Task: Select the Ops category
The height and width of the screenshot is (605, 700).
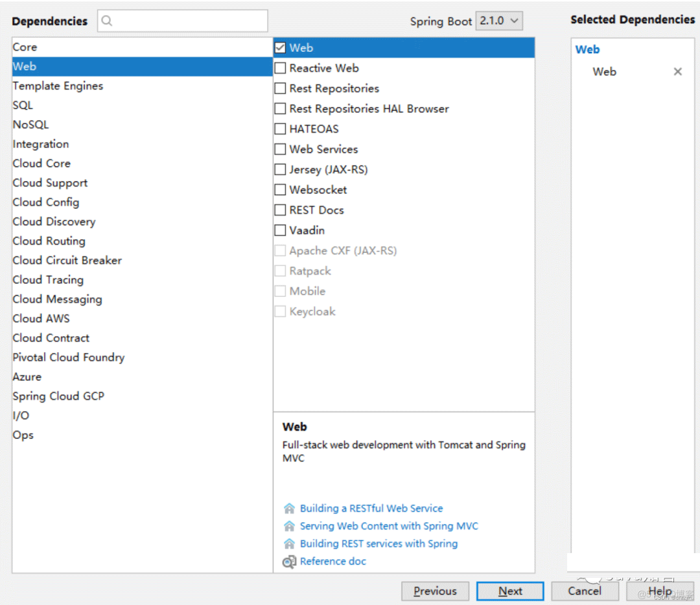Action: 142,435
